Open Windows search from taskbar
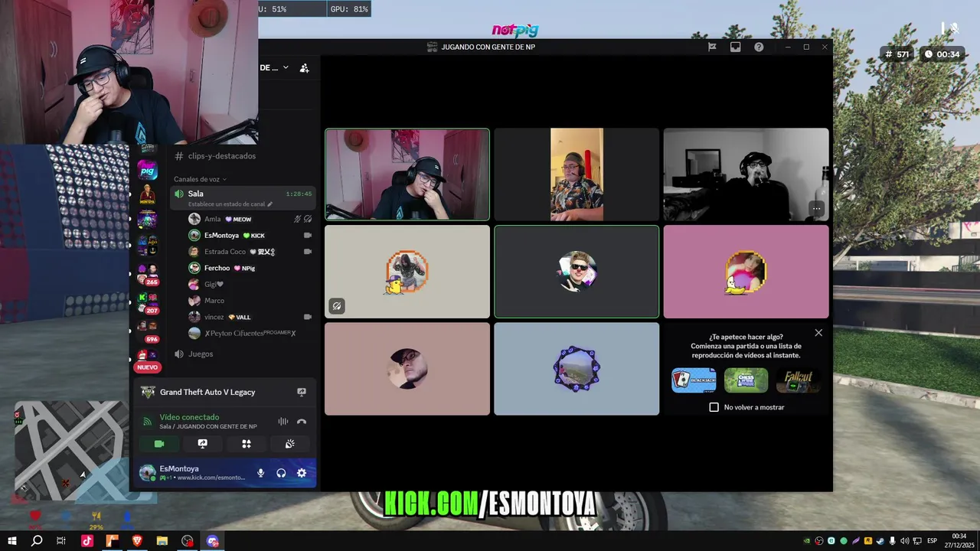Image resolution: width=980 pixels, height=551 pixels. coord(37,541)
